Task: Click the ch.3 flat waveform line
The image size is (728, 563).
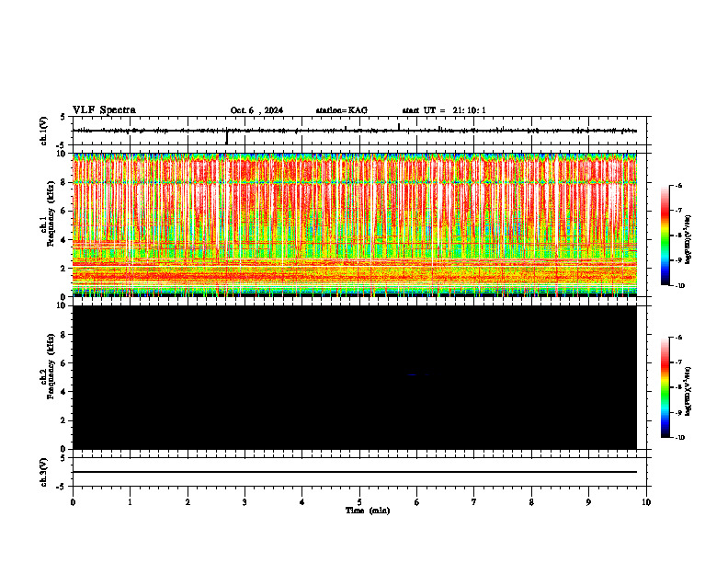Action: pyautogui.click(x=355, y=472)
